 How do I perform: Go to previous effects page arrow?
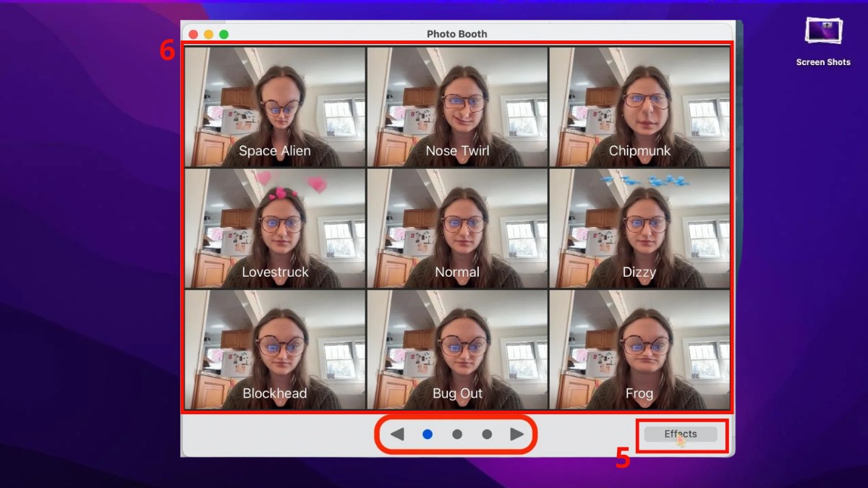click(x=397, y=435)
